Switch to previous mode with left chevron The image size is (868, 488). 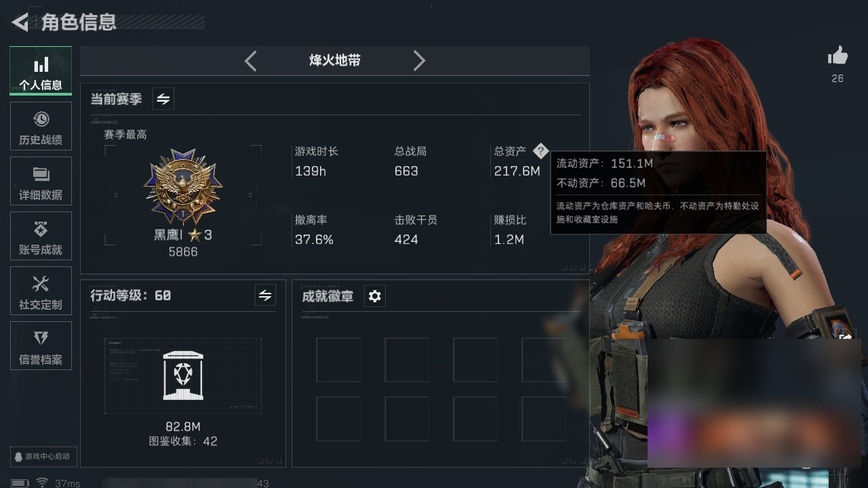(250, 61)
